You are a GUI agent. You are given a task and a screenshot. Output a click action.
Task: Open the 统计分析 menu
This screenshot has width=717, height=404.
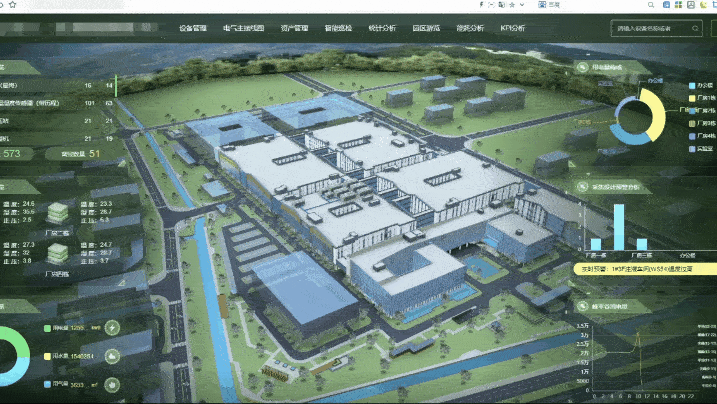(x=382, y=28)
